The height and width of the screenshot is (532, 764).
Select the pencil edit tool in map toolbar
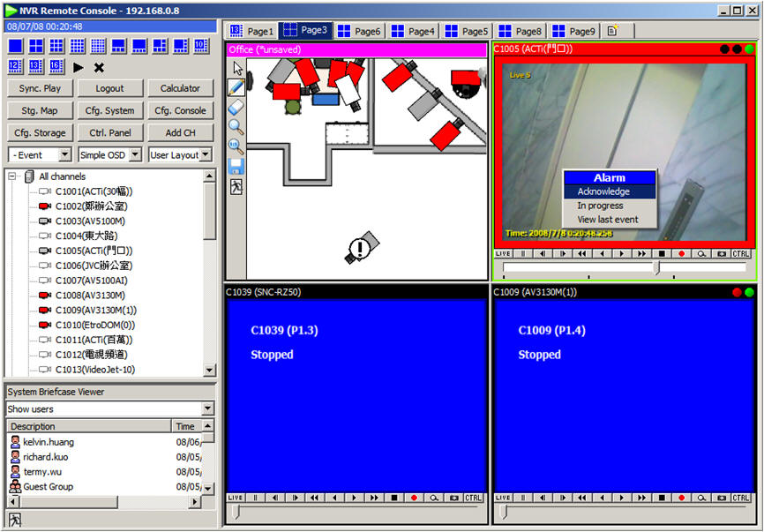pyautogui.click(x=236, y=87)
